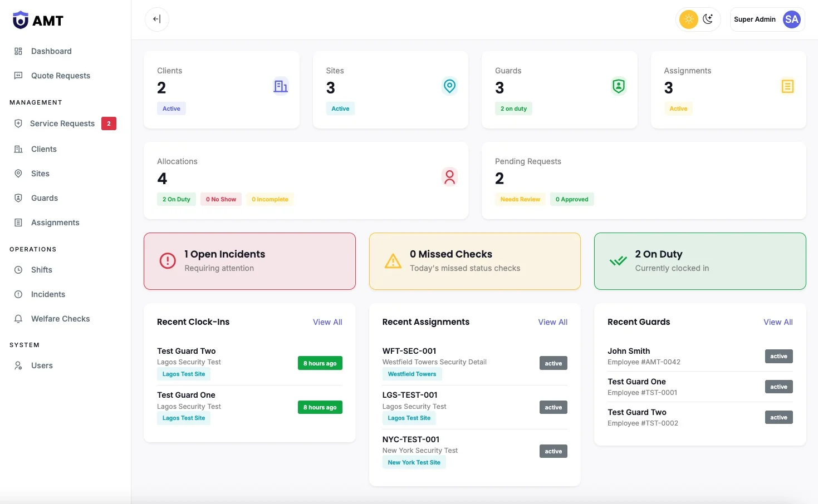Switch to dark mode moon icon
Screen dimensions: 818x504
click(x=708, y=19)
